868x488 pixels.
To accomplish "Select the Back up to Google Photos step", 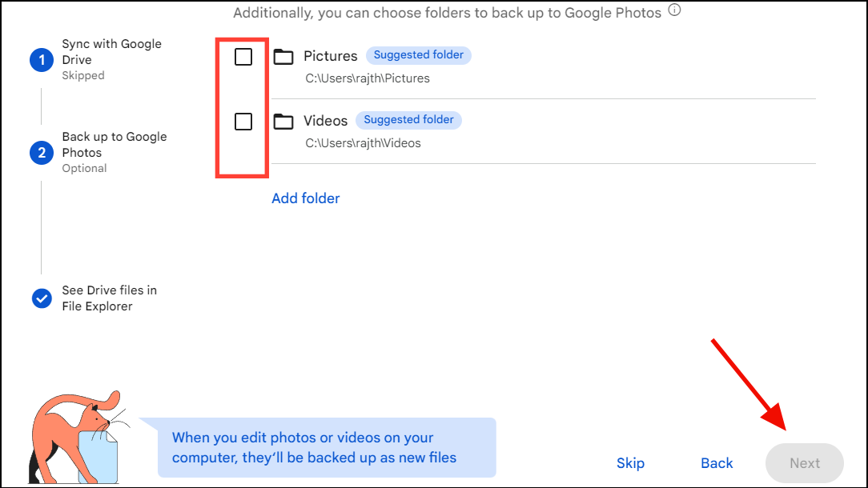I will (x=115, y=144).
